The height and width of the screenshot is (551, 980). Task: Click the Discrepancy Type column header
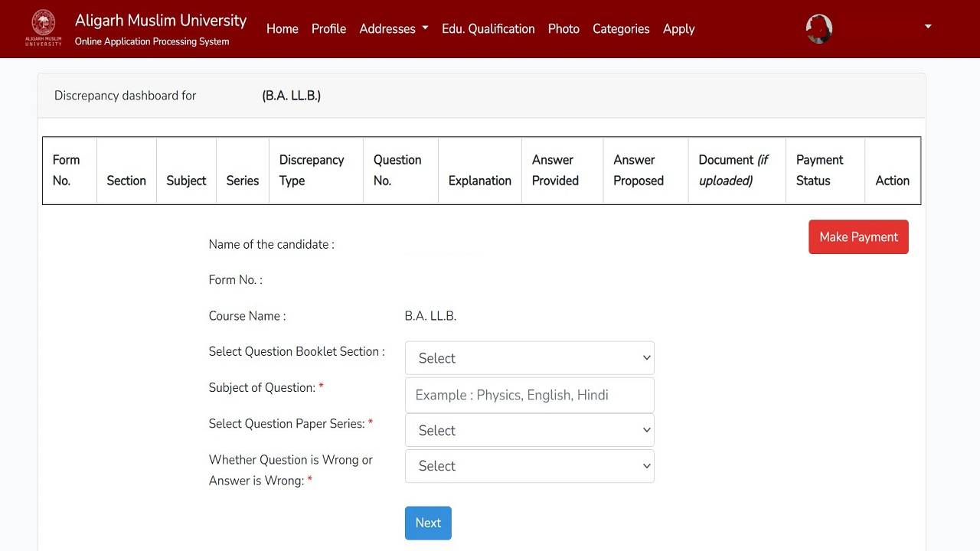tap(311, 170)
